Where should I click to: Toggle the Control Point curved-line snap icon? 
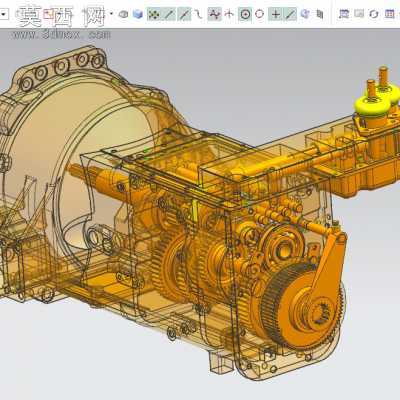coord(199,14)
